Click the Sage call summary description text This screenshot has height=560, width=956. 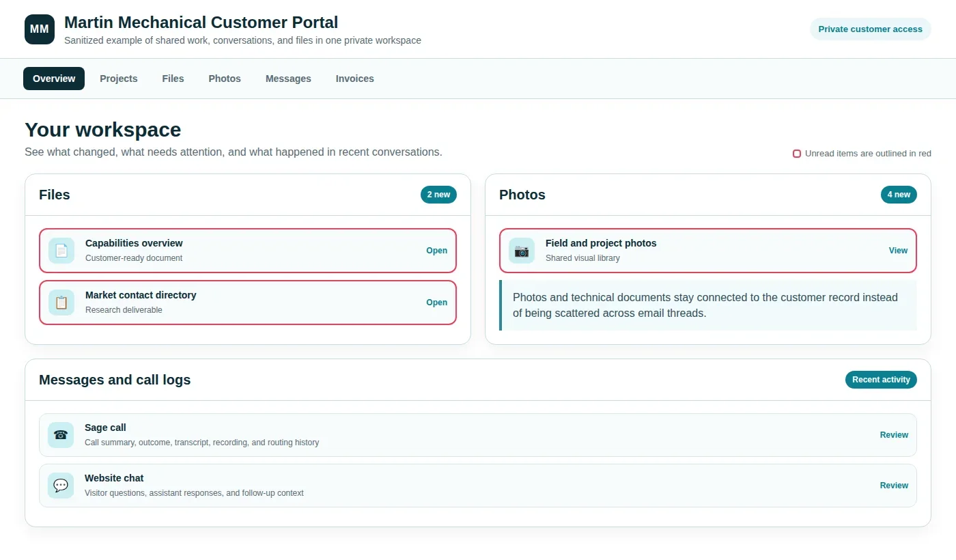[x=201, y=443]
